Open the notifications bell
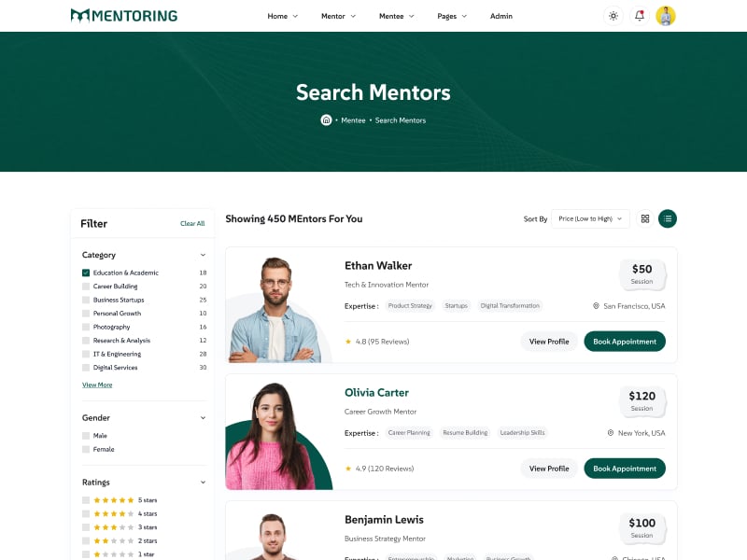Viewport: 747px width, 560px height. pos(640,16)
